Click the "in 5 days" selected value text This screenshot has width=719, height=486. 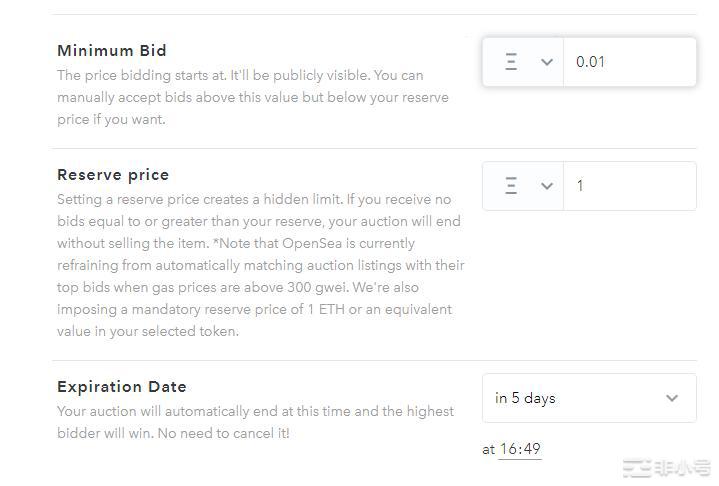tap(525, 398)
